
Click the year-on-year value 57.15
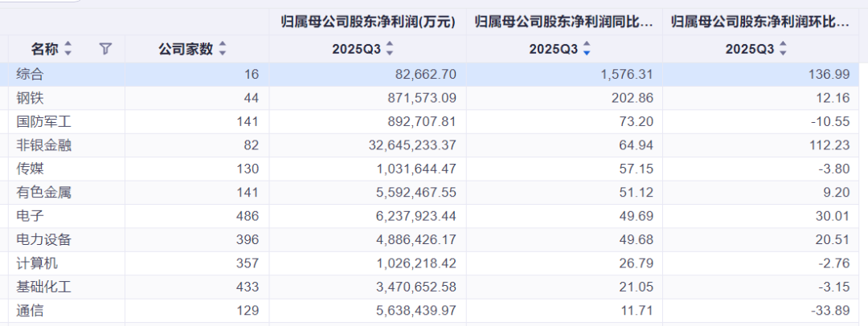pyautogui.click(x=637, y=169)
